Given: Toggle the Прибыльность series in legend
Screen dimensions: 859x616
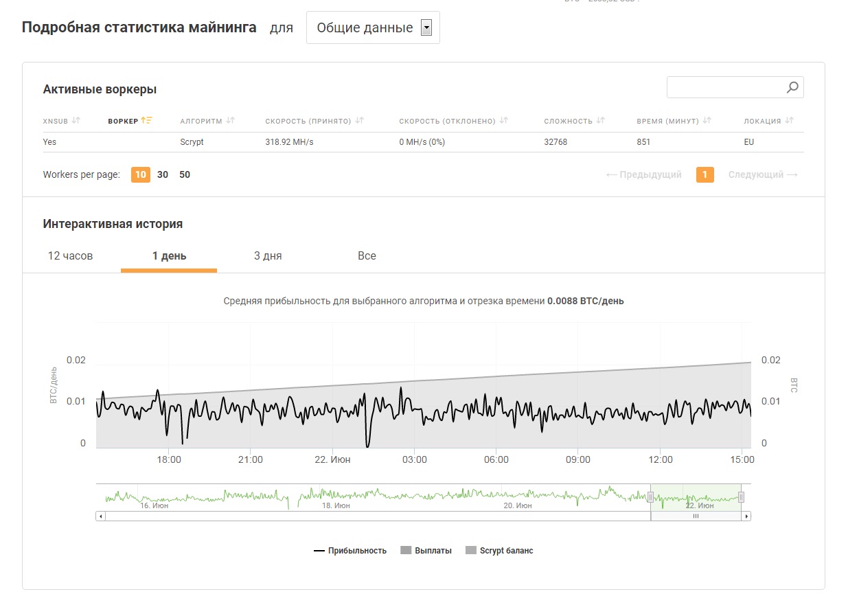Looking at the screenshot, I should pos(350,551).
